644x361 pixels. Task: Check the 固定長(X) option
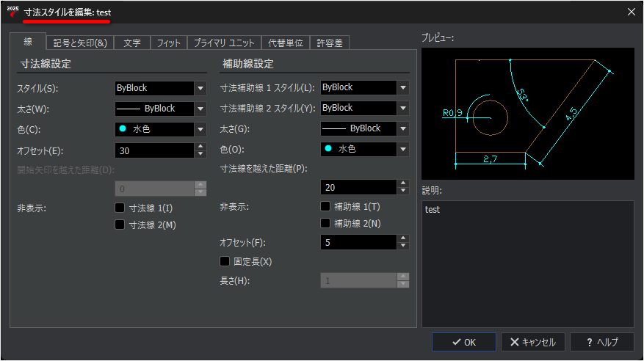point(225,261)
